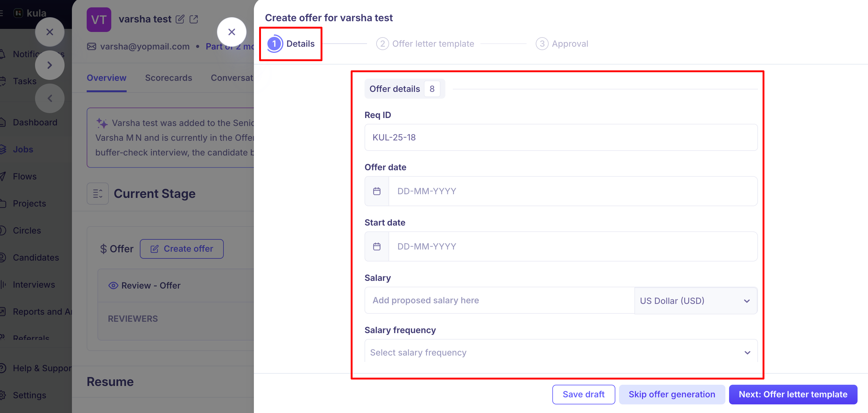The height and width of the screenshot is (413, 868).
Task: Select the Details step in the wizard
Action: coord(291,44)
